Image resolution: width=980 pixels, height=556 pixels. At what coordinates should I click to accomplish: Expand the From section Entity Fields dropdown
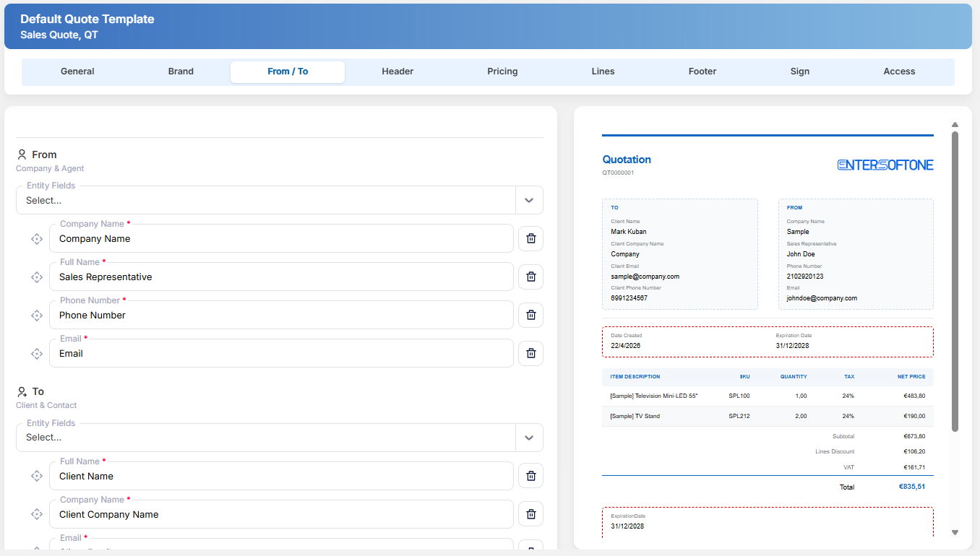tap(529, 200)
